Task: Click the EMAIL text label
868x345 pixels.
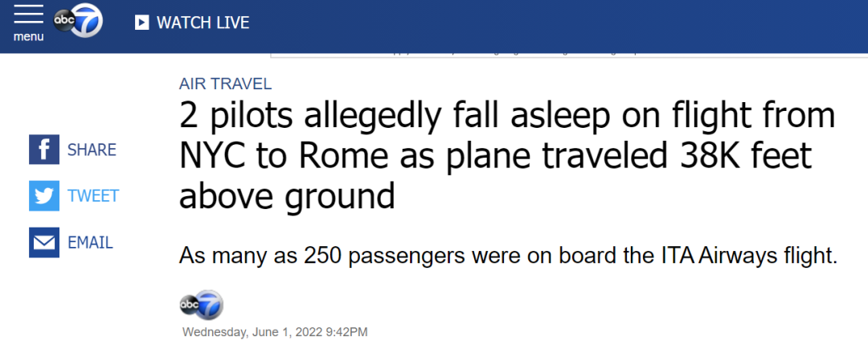Action: pos(90,242)
